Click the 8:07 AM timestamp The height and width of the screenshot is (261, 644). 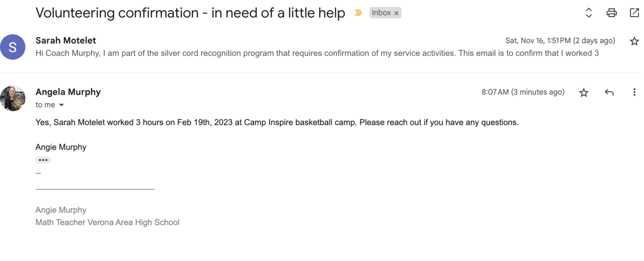point(523,92)
